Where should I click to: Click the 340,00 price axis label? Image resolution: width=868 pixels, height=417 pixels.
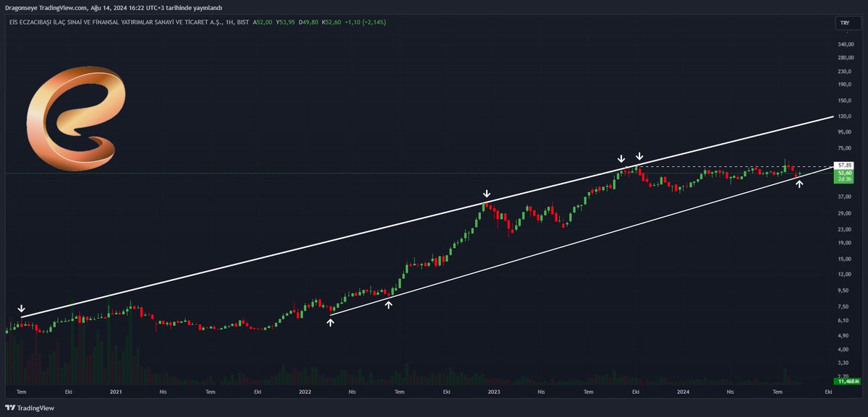tap(846, 44)
